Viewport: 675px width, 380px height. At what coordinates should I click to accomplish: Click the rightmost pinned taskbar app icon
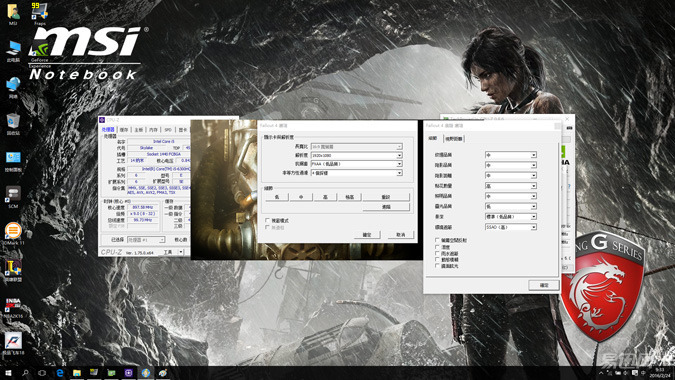(163, 373)
